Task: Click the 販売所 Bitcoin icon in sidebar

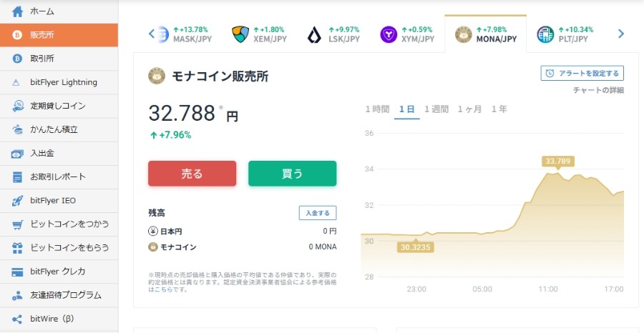Action: pyautogui.click(x=17, y=35)
